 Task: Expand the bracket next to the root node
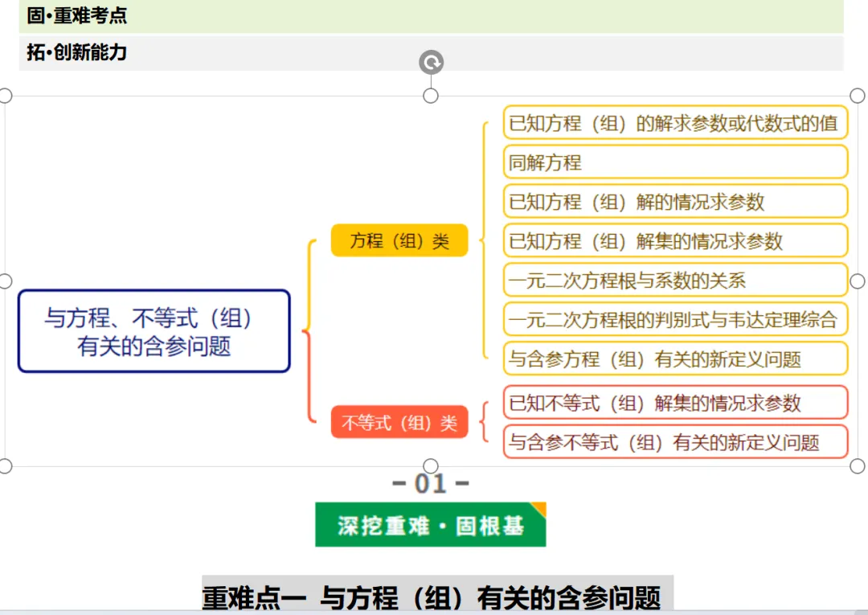click(309, 331)
